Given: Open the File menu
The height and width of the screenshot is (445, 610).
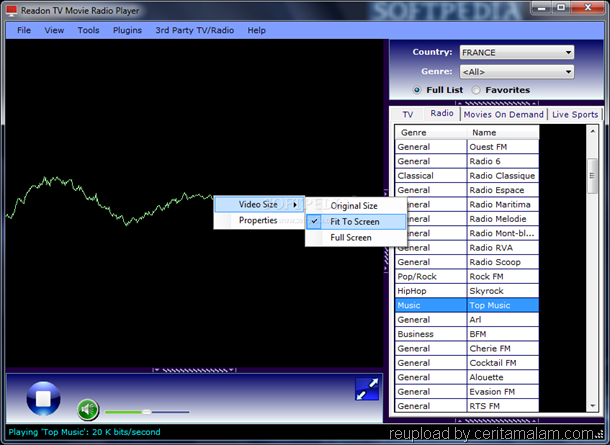Looking at the screenshot, I should (x=24, y=30).
